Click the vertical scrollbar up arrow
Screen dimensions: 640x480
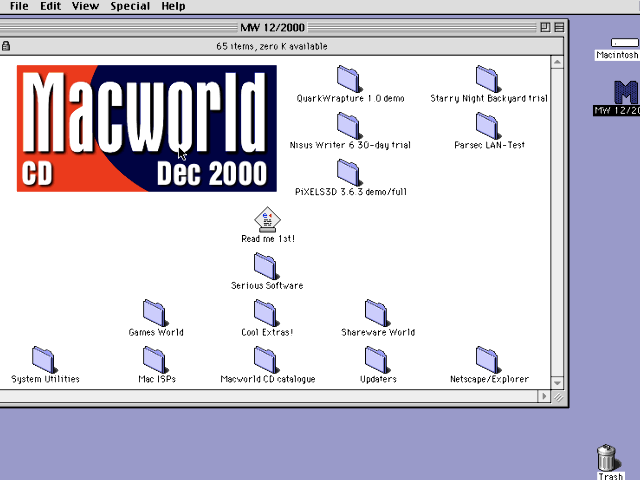click(557, 62)
